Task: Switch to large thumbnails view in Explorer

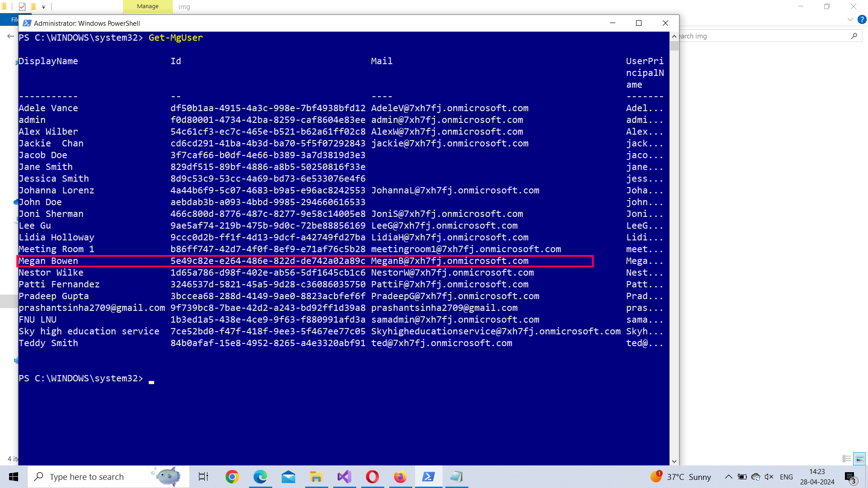Action: click(859, 459)
